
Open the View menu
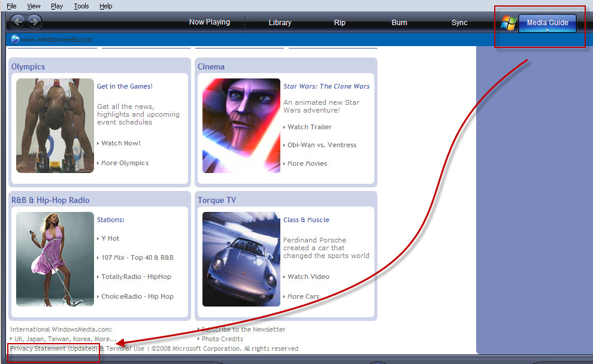click(34, 6)
